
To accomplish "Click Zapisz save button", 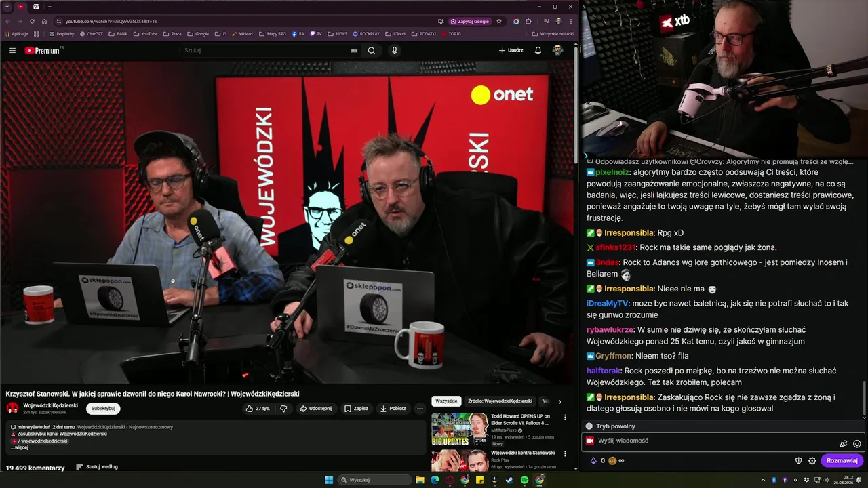I will 356,409.
